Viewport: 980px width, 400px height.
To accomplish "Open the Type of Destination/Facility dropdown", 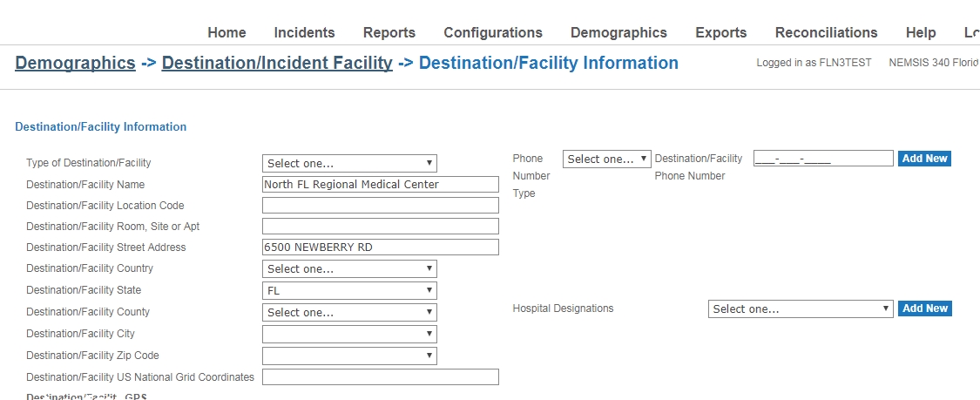I will (x=349, y=163).
